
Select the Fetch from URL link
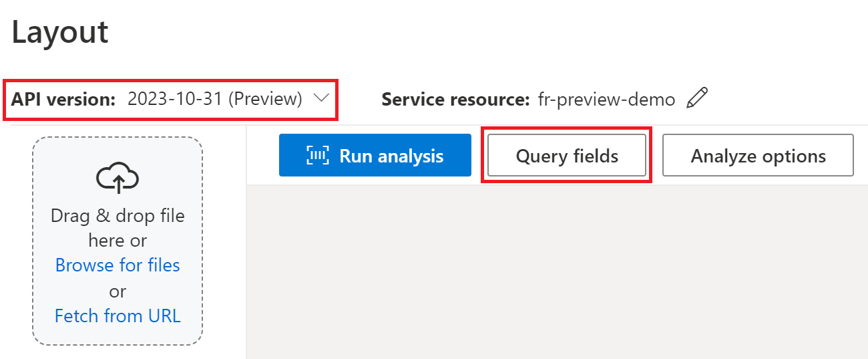tap(118, 316)
